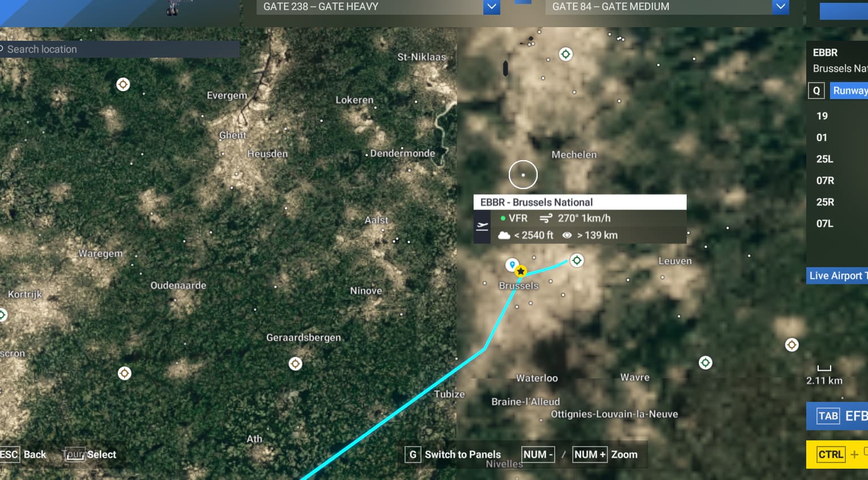
Task: Select the airport marker left of Evergem
Action: click(x=123, y=84)
